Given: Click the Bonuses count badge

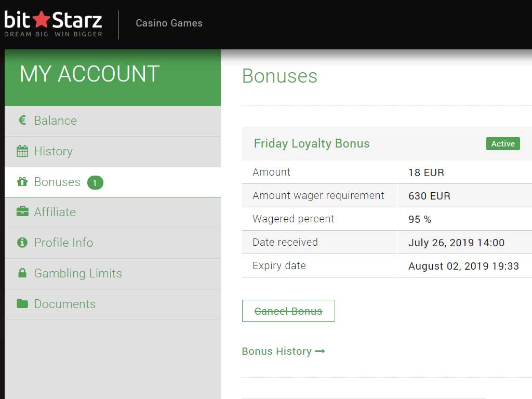Looking at the screenshot, I should pyautogui.click(x=95, y=183).
